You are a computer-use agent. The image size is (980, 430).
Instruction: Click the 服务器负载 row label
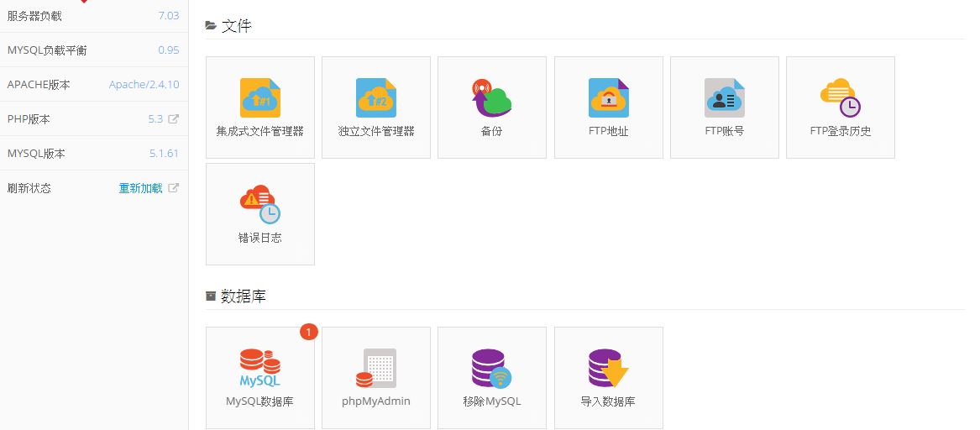(34, 16)
